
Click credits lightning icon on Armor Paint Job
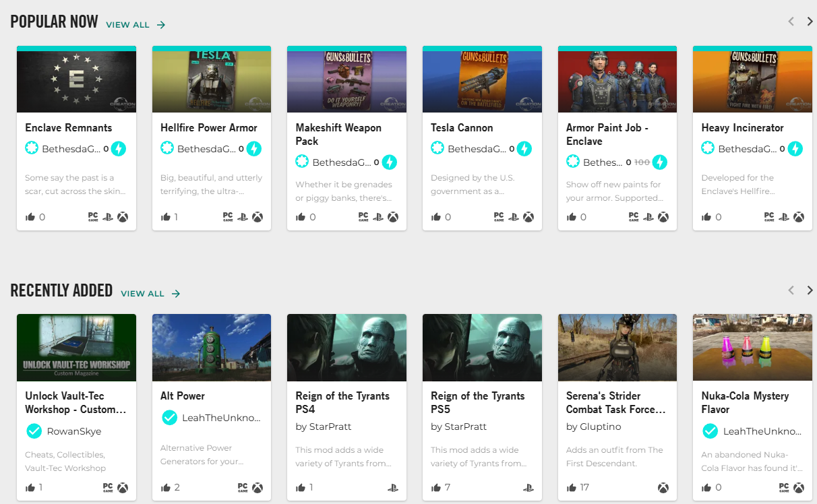coord(660,162)
